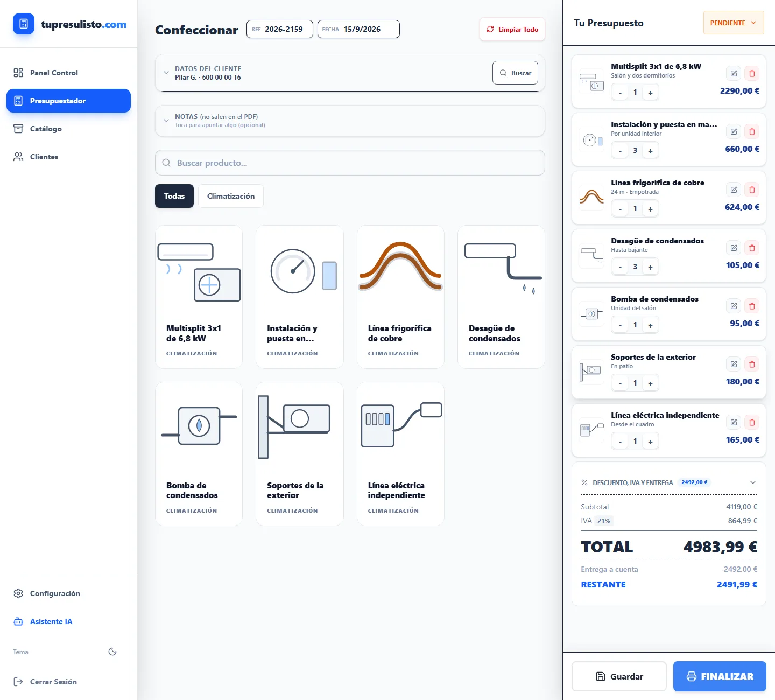Open the PENDIENTE status dropdown
The height and width of the screenshot is (700, 775).
tap(734, 23)
